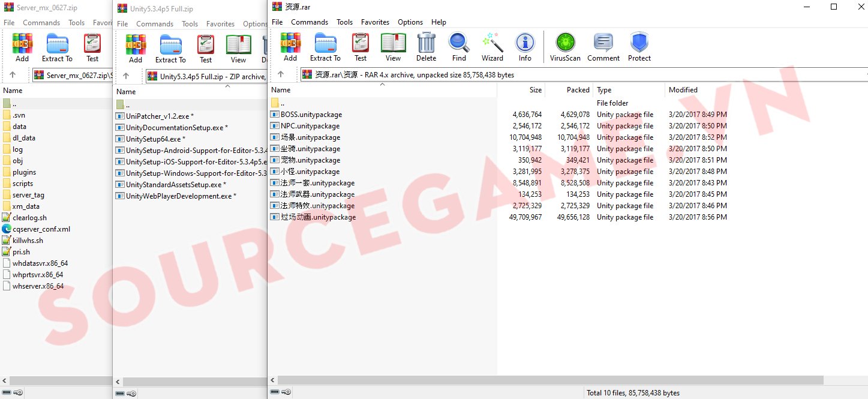Open the Commands menu in the Unity5.3.4p5 window

[155, 24]
